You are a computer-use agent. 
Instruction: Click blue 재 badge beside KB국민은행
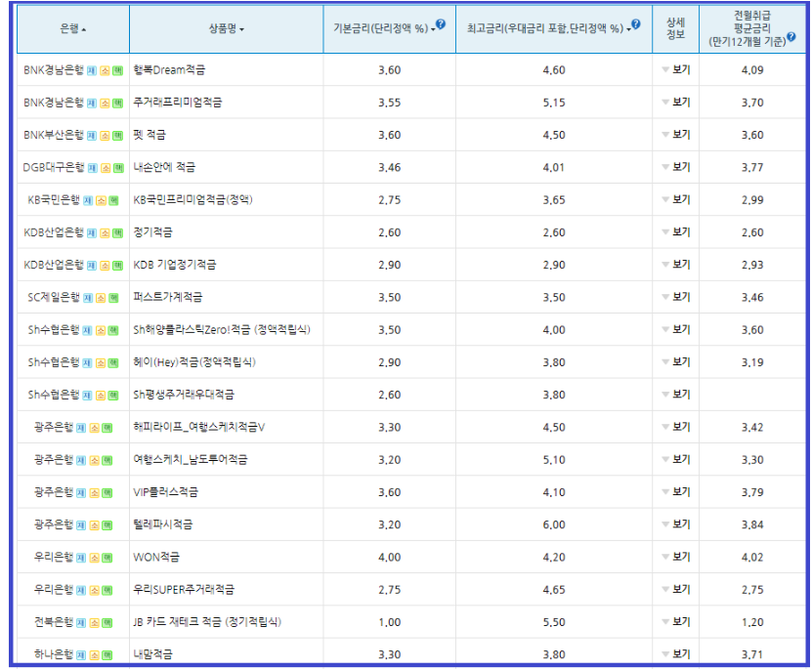[88, 201]
